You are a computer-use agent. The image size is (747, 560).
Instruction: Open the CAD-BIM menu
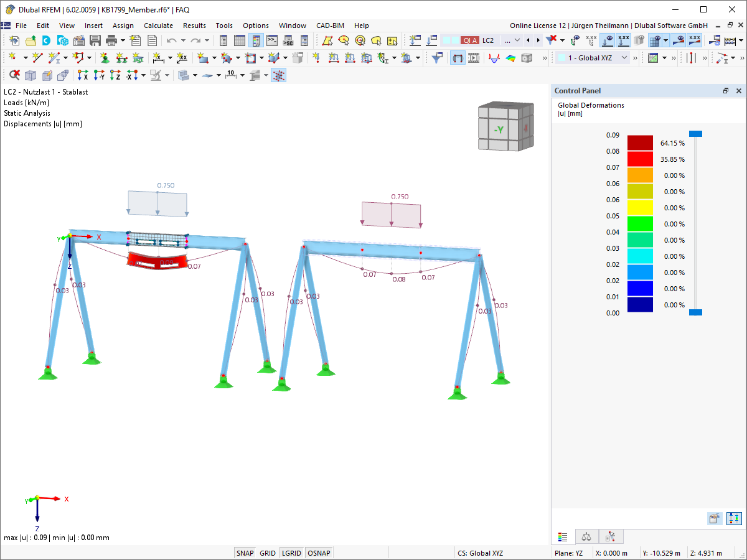(x=330, y=26)
